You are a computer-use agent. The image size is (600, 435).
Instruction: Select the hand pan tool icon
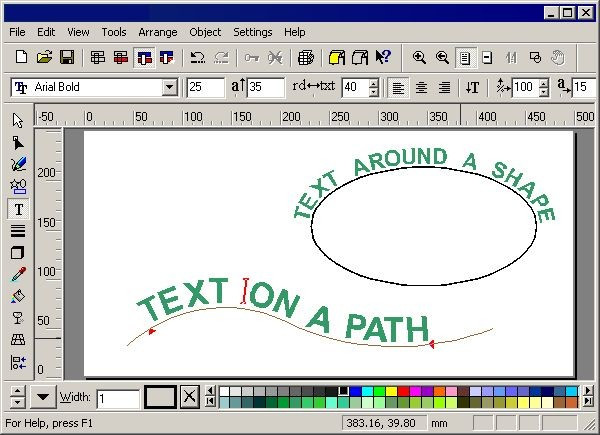pyautogui.click(x=558, y=58)
